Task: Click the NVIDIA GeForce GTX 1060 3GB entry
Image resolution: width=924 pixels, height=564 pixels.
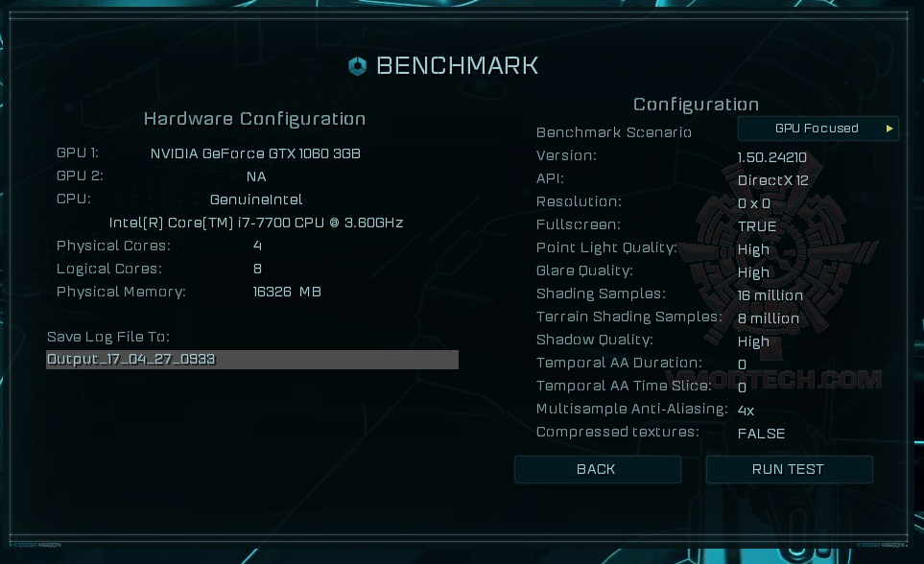Action: [x=255, y=153]
